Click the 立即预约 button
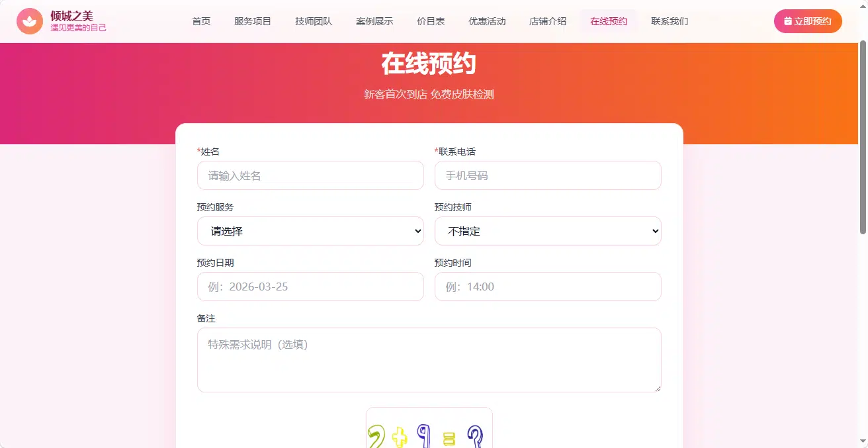868x448 pixels. pos(808,21)
